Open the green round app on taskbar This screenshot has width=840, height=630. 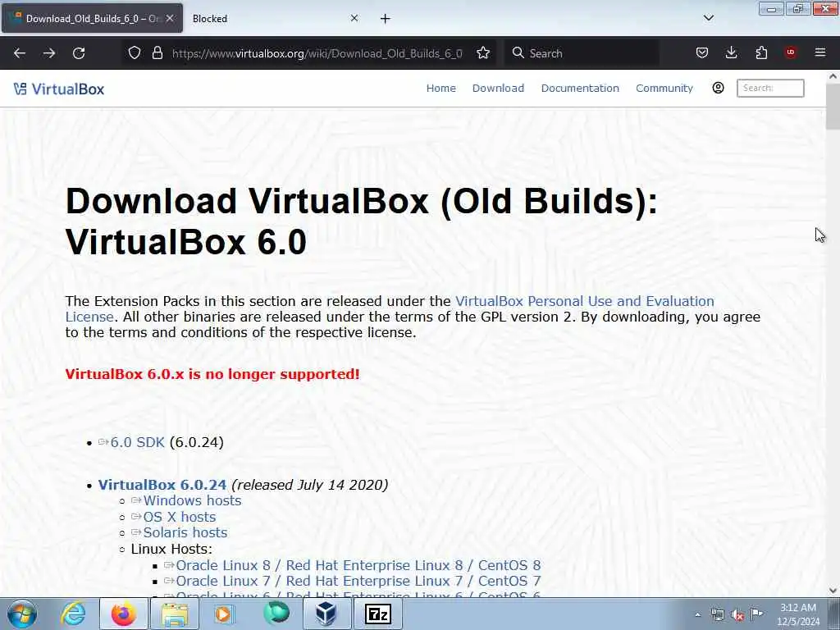(x=276, y=614)
